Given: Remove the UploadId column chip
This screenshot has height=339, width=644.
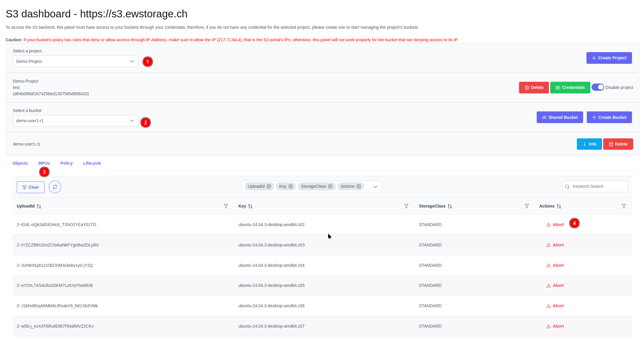Looking at the screenshot, I should pos(269,186).
